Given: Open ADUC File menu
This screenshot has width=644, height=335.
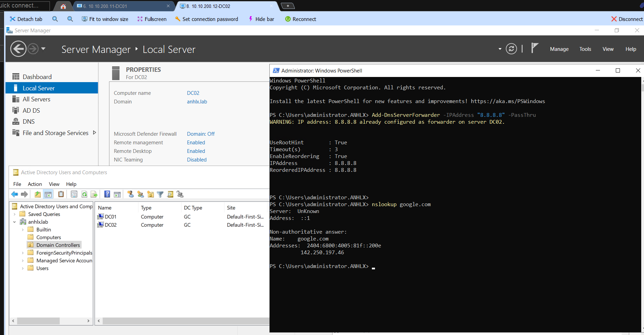Looking at the screenshot, I should tap(17, 184).
